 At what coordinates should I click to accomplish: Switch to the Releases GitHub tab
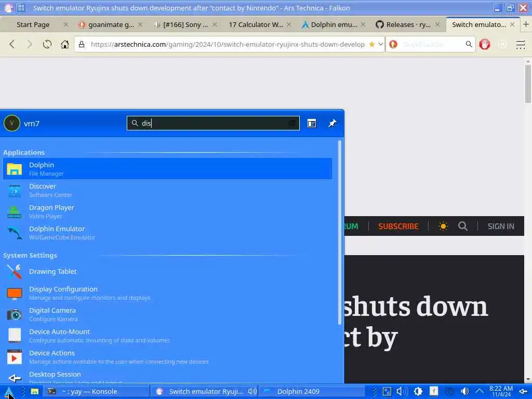[408, 24]
